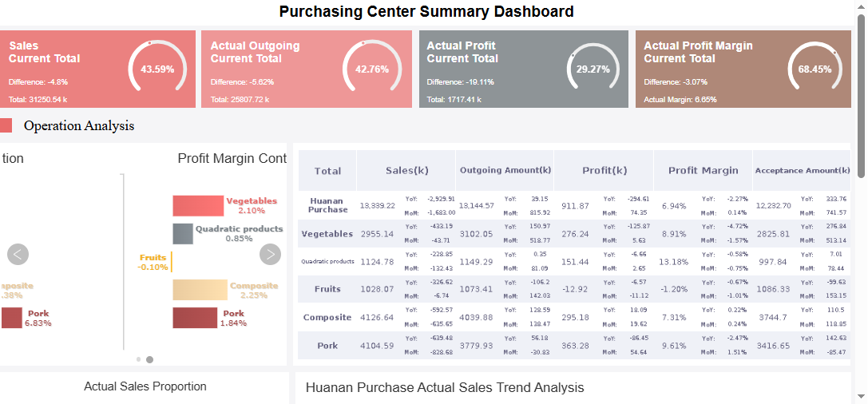Screen dimensions: 868x404
Task: Click the previous slide arrow on chart carousel
Action: tap(18, 255)
